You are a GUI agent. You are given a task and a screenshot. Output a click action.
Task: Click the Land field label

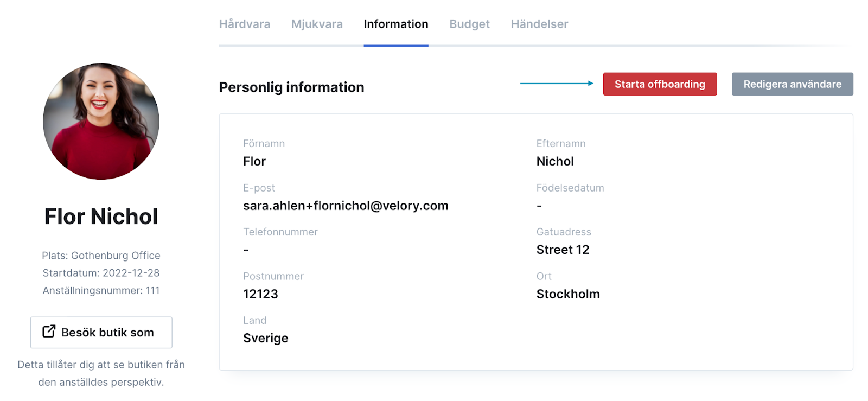point(255,320)
